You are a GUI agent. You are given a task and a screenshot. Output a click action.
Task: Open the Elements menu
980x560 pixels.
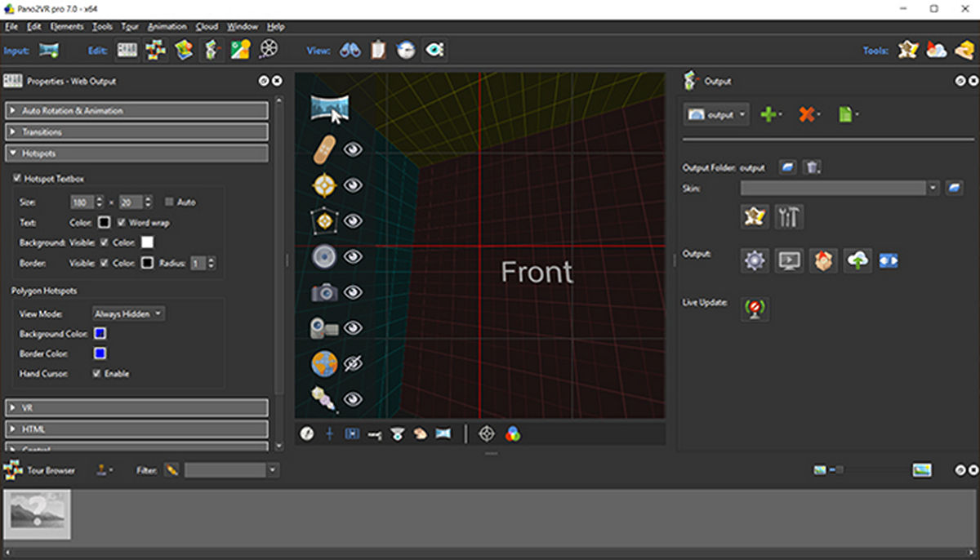[x=67, y=26]
